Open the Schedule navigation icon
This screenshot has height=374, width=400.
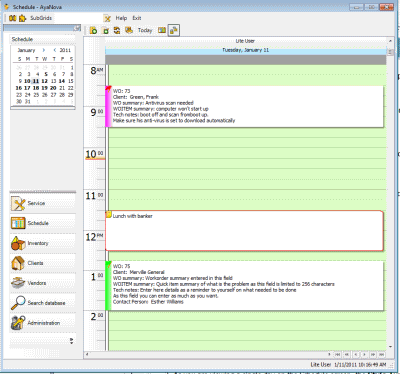point(18,223)
